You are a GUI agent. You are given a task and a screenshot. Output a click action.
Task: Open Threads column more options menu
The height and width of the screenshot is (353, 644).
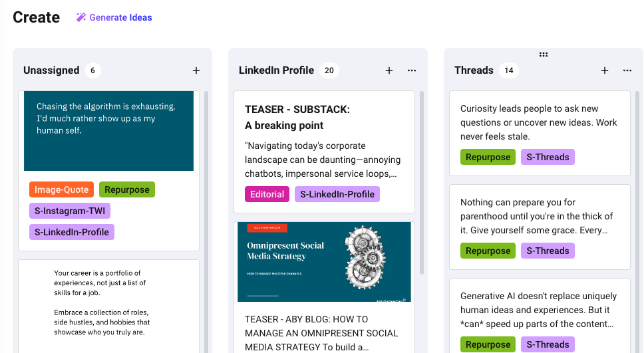tap(627, 70)
